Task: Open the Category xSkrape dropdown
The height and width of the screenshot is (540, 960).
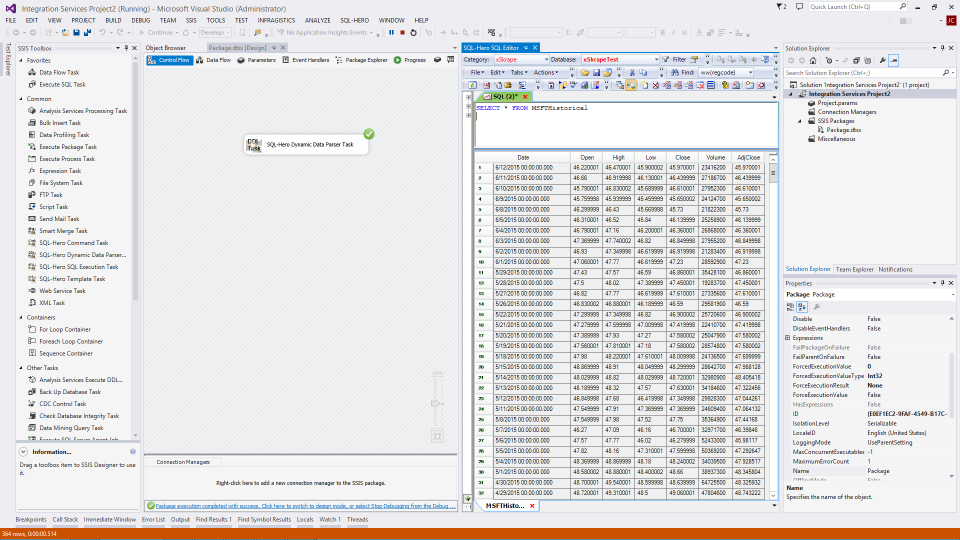Action: [546, 59]
